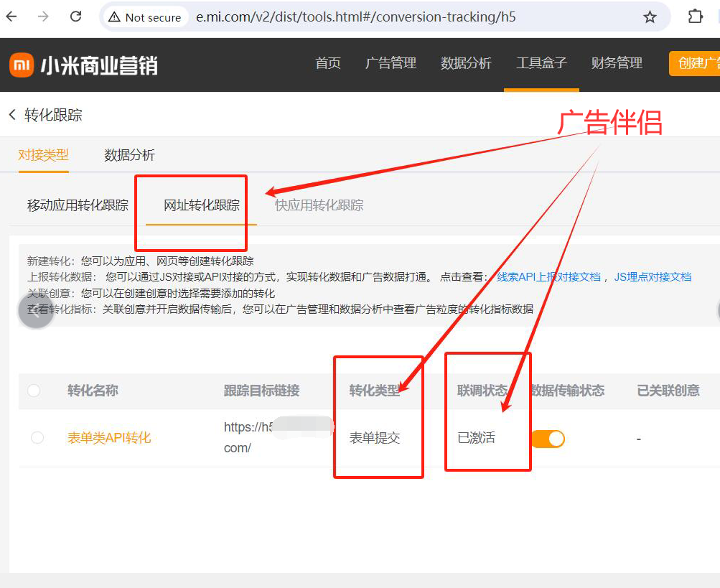Open the 工具盒子 nav menu
The width and height of the screenshot is (720, 588).
point(541,63)
